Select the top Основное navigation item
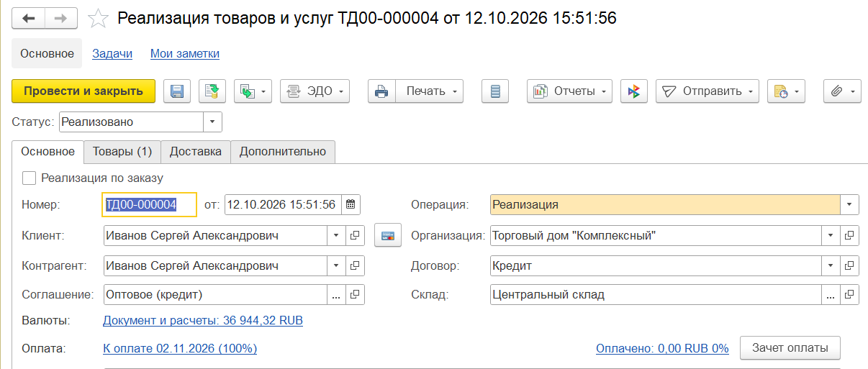 47,54
